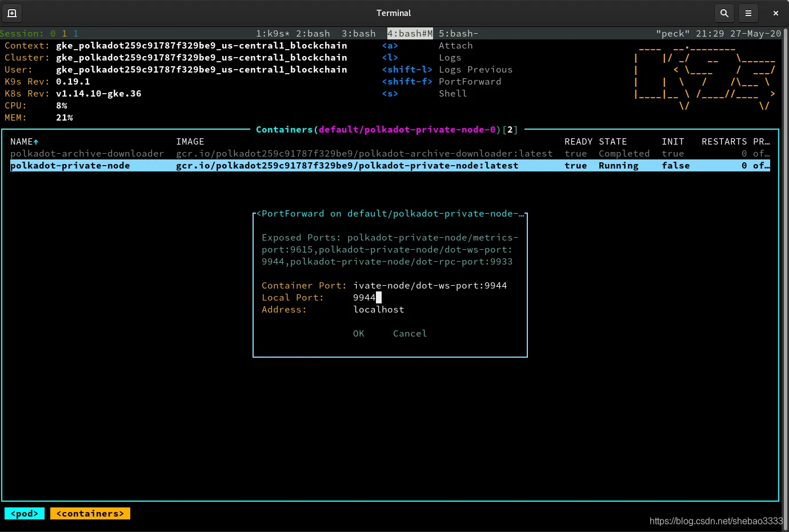Select the polkadot-private-node container row
Image resolution: width=789 pixels, height=532 pixels.
(390, 166)
